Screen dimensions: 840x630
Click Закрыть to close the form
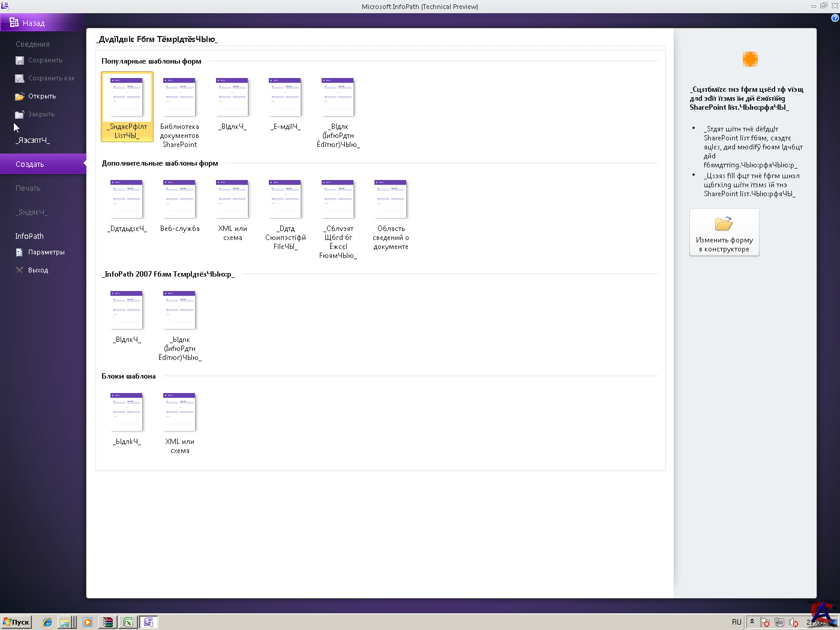[35, 115]
